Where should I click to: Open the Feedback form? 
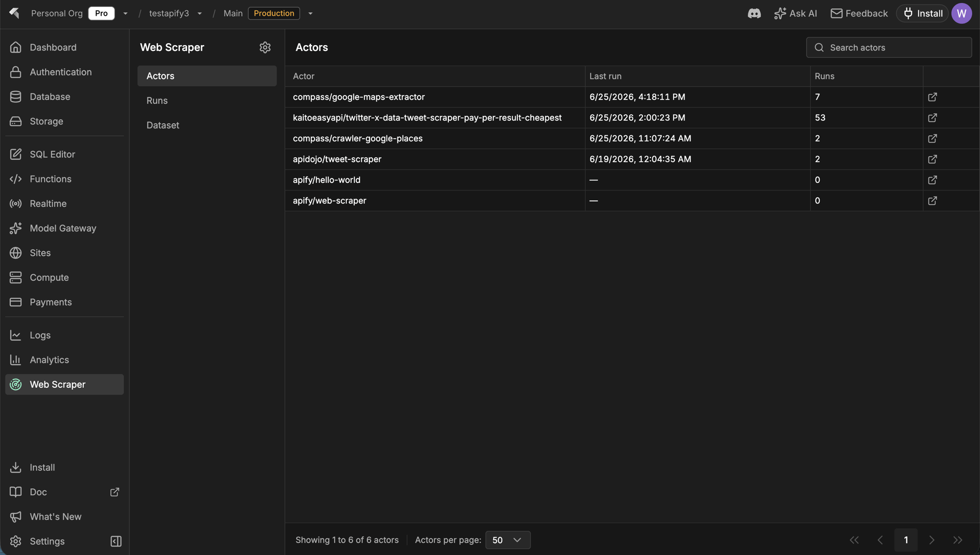tap(859, 13)
